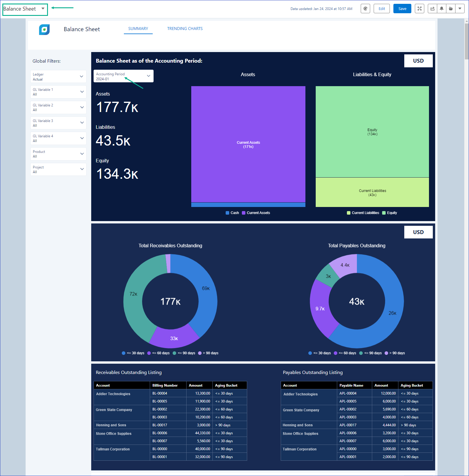The image size is (469, 476).
Task: Expand the GL Variable 3 filter
Action: (x=58, y=123)
